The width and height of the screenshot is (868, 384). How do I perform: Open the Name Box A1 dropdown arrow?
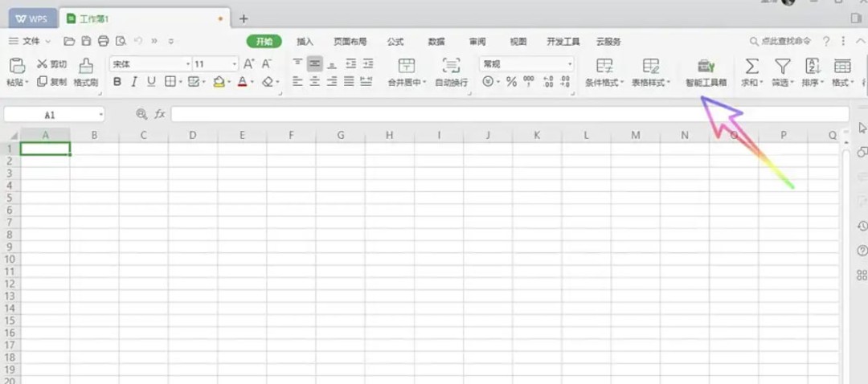101,115
